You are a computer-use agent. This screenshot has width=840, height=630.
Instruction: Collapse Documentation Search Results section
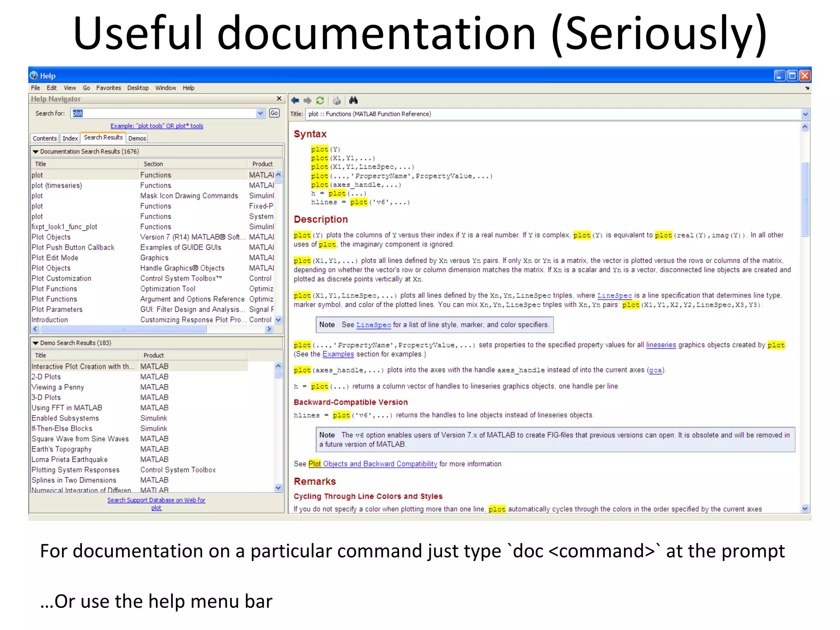36,152
